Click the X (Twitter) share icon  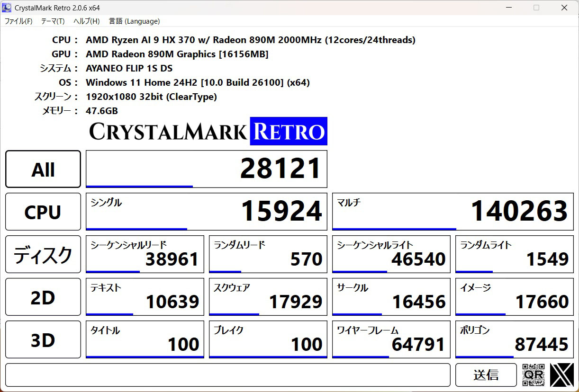point(562,375)
